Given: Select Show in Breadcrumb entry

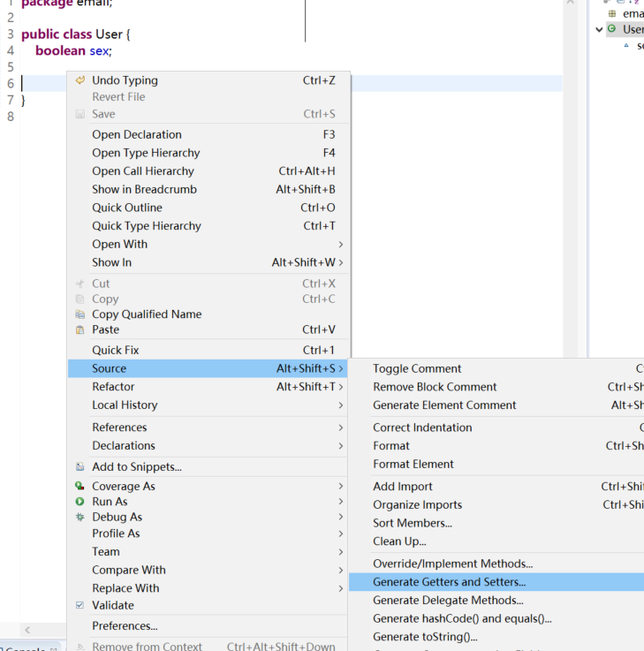Looking at the screenshot, I should point(208,189).
